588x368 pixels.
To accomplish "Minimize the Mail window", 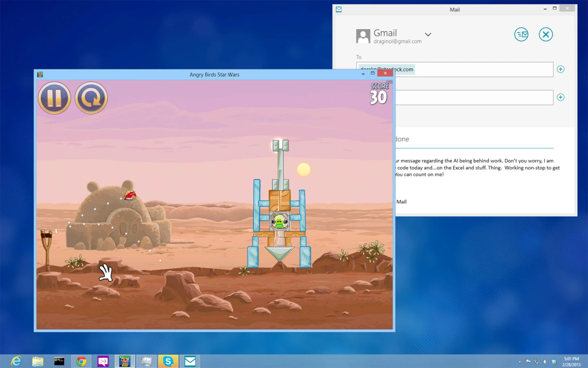I will coord(545,9).
